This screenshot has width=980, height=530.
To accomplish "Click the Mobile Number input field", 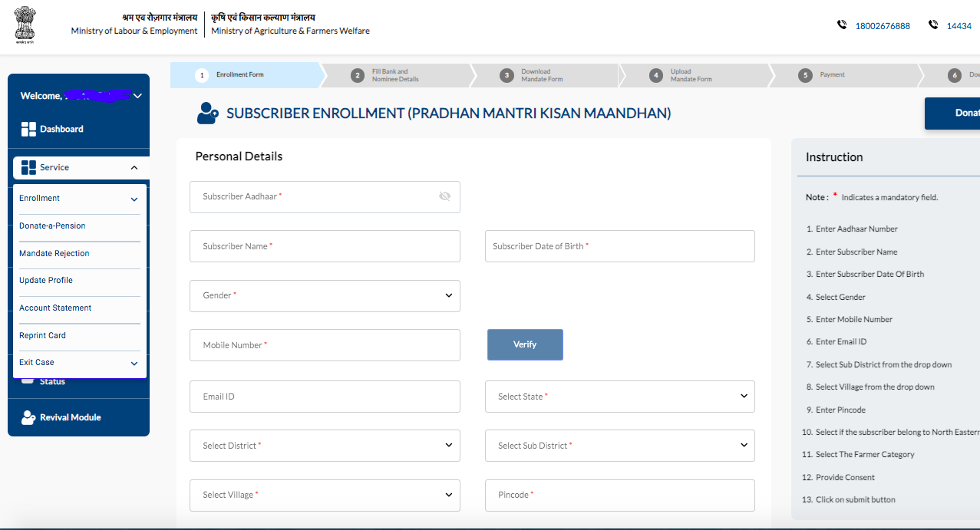I will pyautogui.click(x=324, y=344).
